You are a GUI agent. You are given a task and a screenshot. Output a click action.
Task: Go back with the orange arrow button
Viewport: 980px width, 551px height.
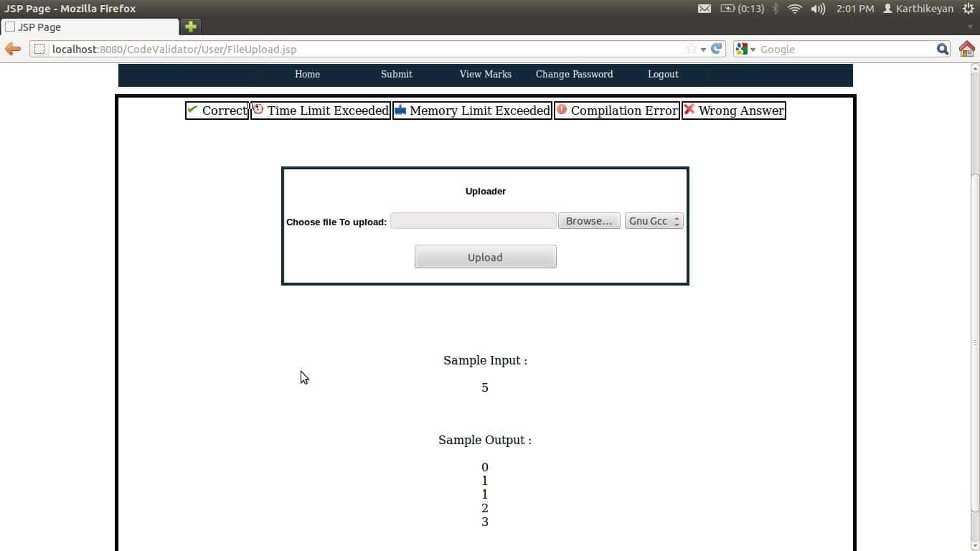pyautogui.click(x=13, y=49)
